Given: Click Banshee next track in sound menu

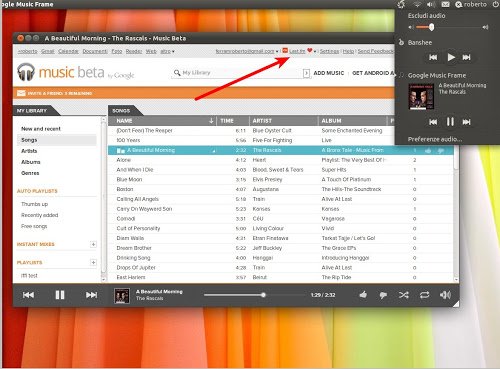Looking at the screenshot, I should [x=466, y=57].
